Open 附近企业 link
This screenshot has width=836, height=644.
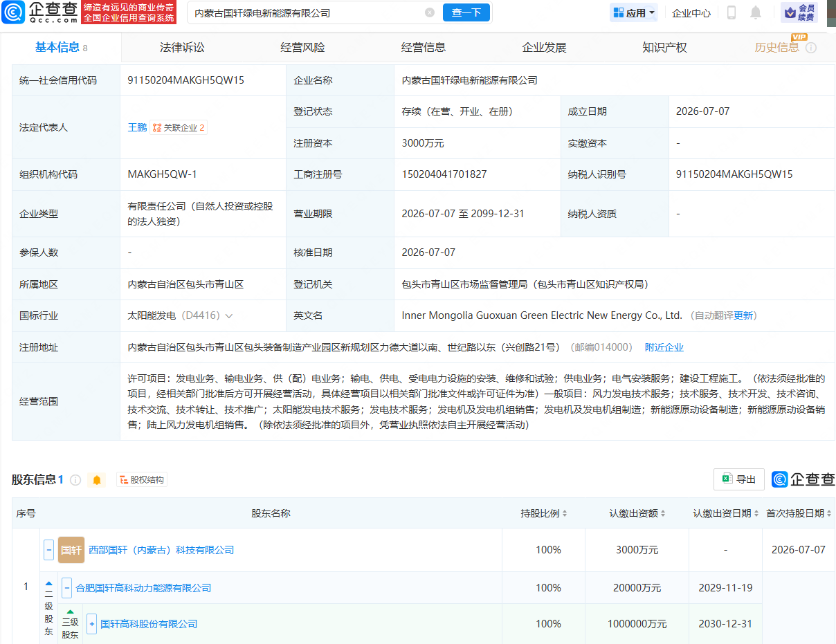(664, 347)
